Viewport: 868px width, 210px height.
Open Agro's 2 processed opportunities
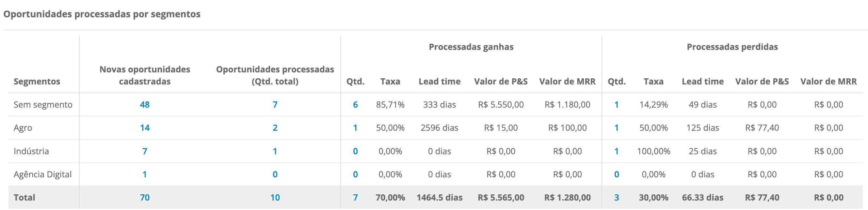click(x=275, y=128)
